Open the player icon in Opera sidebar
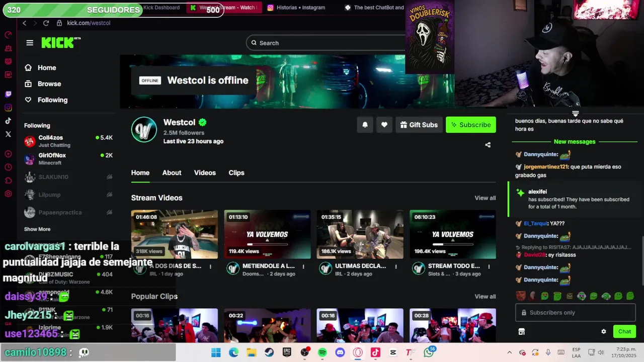 pyautogui.click(x=8, y=154)
